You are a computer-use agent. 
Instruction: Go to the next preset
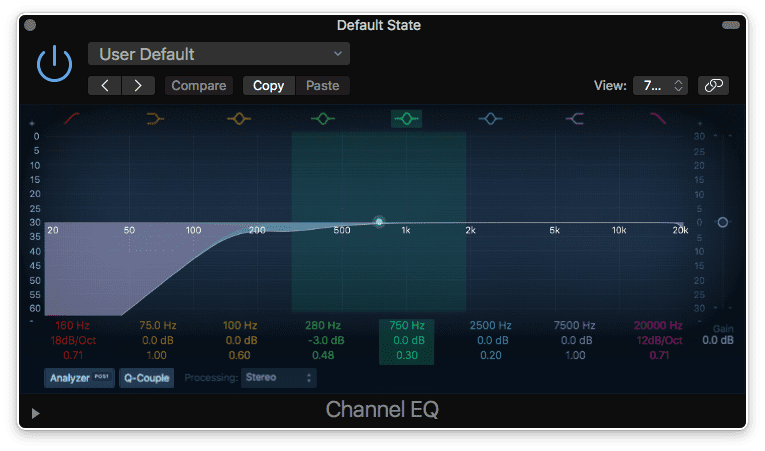139,85
